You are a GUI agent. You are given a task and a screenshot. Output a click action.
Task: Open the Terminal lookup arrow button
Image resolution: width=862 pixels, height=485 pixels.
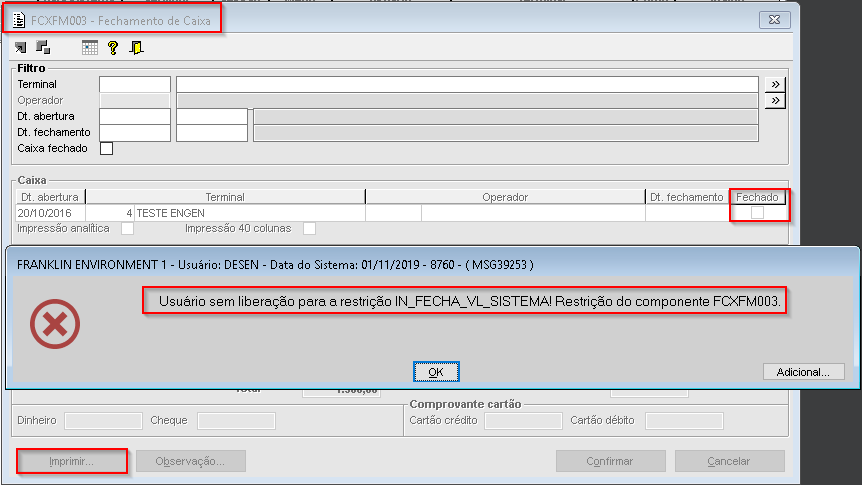[x=775, y=85]
